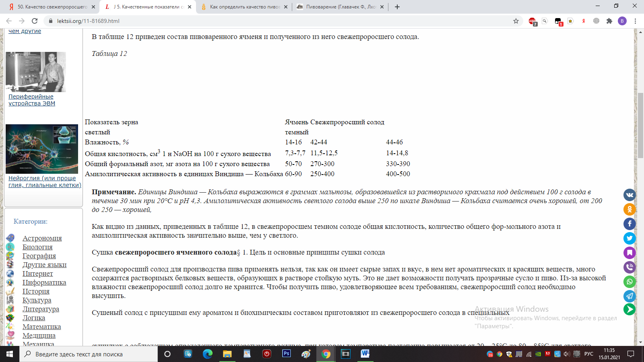The width and height of the screenshot is (644, 362).
Task: Open the Yandex extension icon
Action: pyautogui.click(x=584, y=21)
